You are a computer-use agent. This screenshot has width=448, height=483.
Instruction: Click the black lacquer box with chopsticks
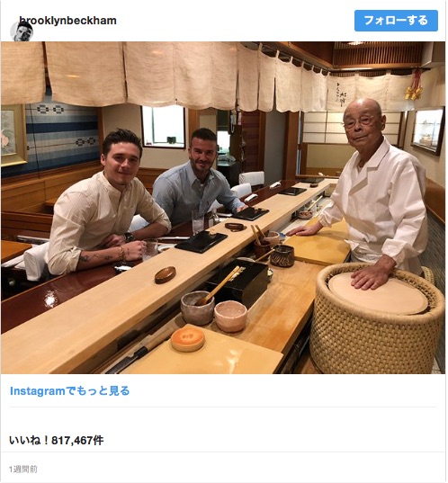tap(238, 282)
